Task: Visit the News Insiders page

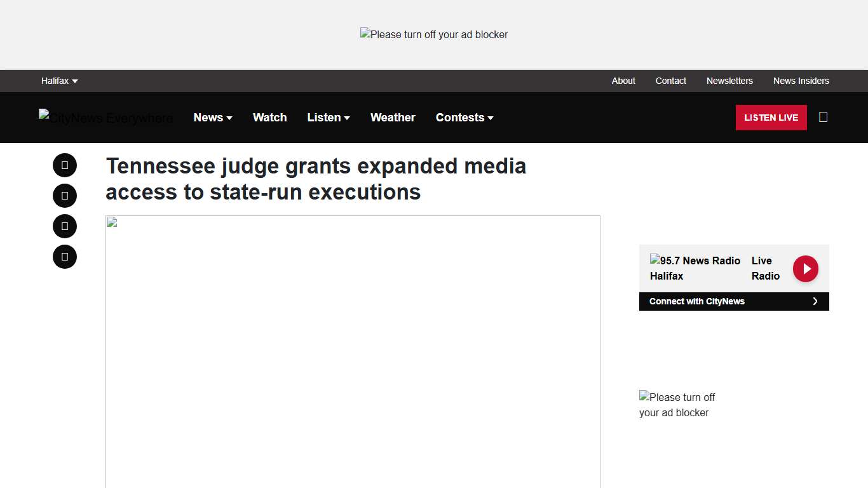Action: point(801,81)
